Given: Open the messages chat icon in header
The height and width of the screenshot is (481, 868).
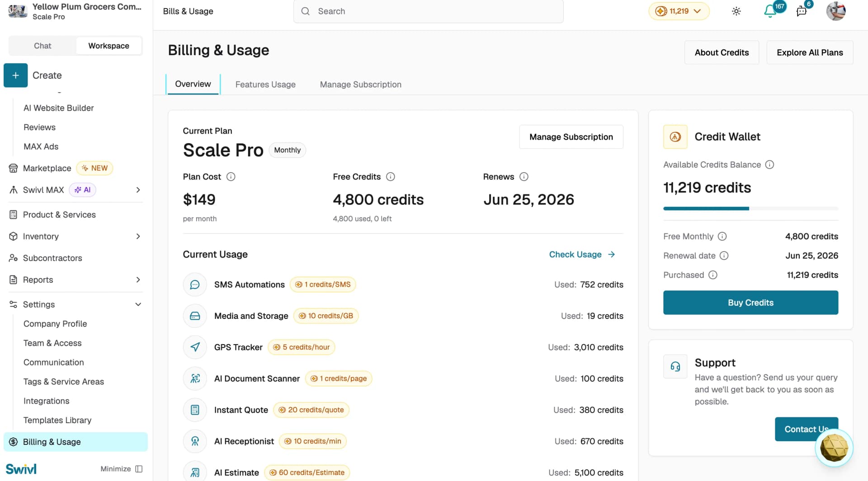Looking at the screenshot, I should pyautogui.click(x=801, y=11).
